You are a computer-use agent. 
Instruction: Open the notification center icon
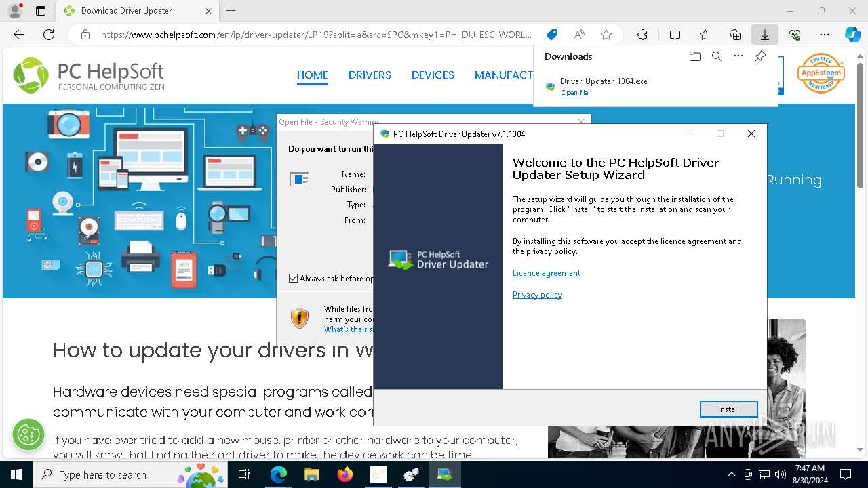(x=846, y=474)
